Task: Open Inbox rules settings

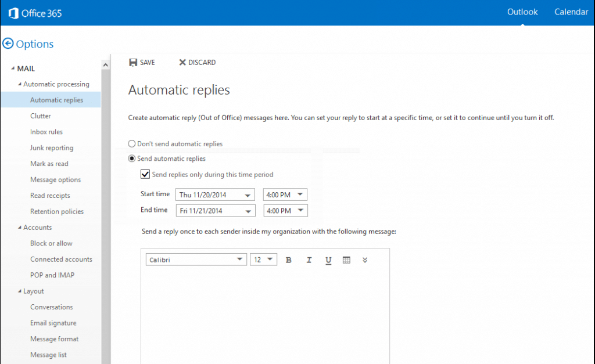Action: pyautogui.click(x=46, y=132)
